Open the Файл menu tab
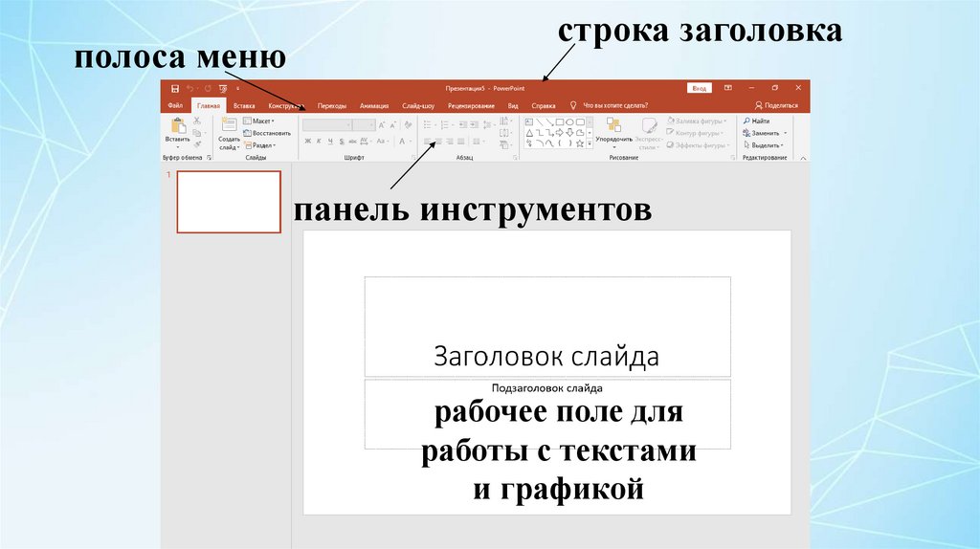Image resolution: width=980 pixels, height=549 pixels. [175, 105]
